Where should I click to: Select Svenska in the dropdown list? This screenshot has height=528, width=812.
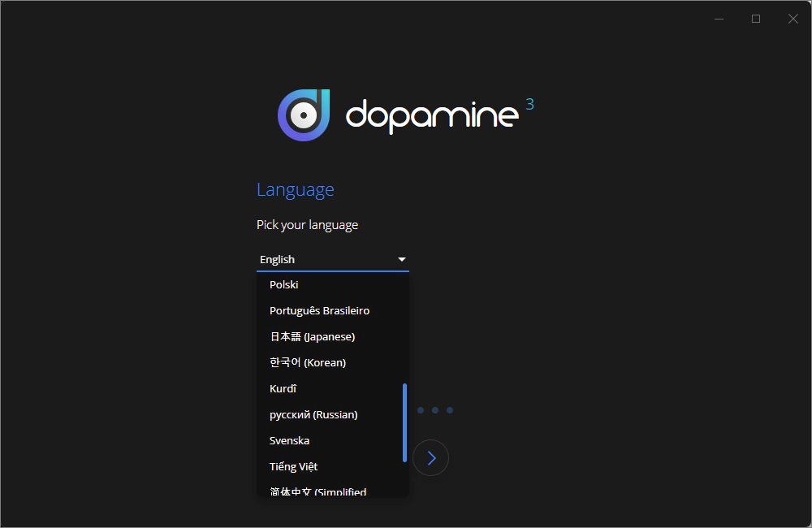[332, 440]
